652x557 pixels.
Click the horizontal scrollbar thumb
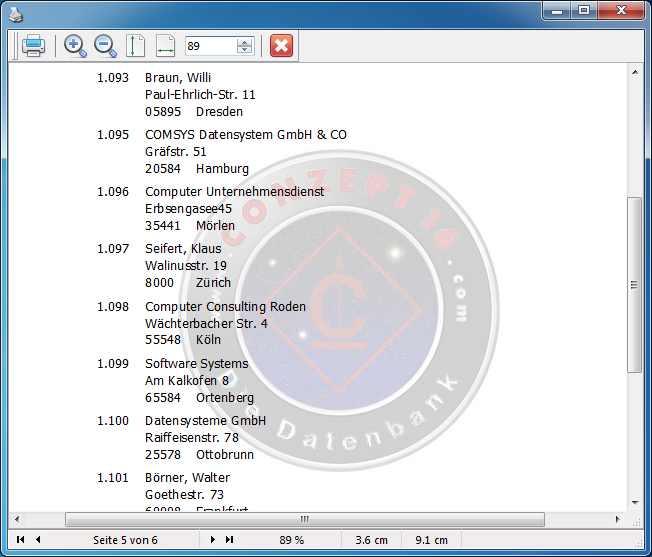(305, 520)
